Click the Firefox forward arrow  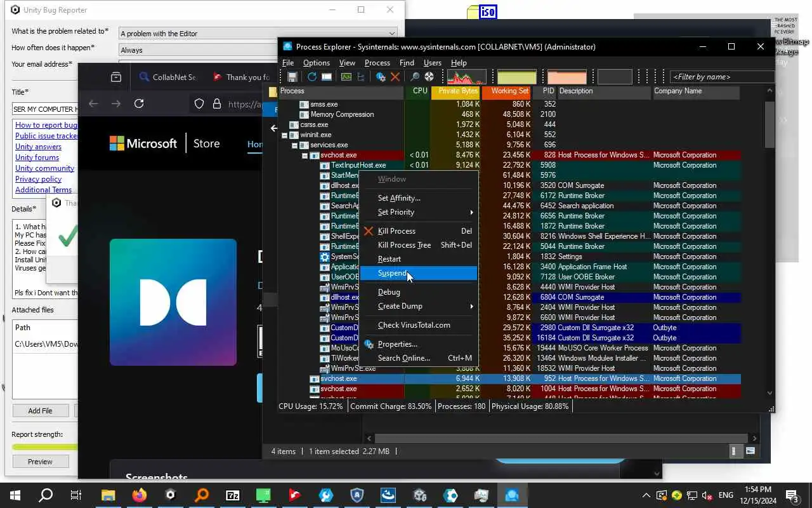(x=116, y=104)
